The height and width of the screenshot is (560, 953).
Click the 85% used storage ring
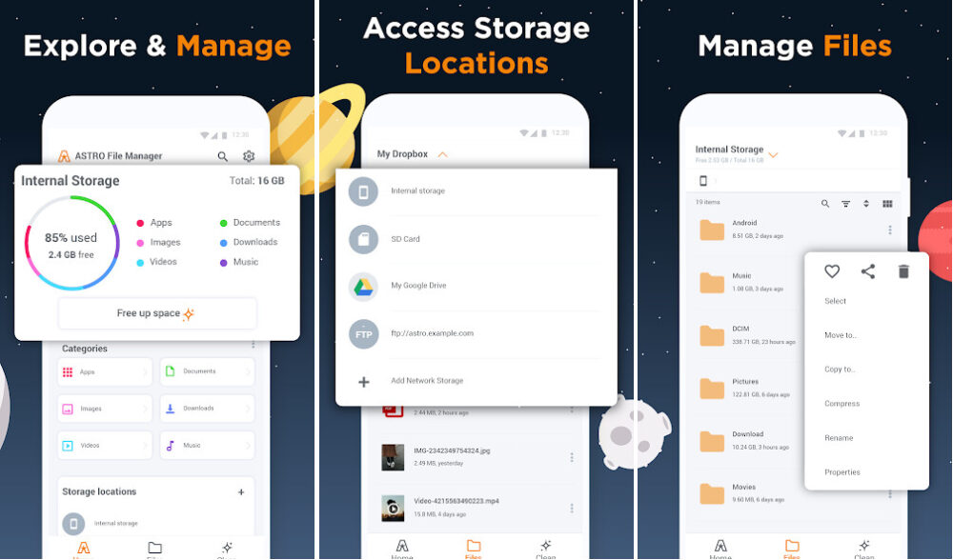tap(71, 242)
